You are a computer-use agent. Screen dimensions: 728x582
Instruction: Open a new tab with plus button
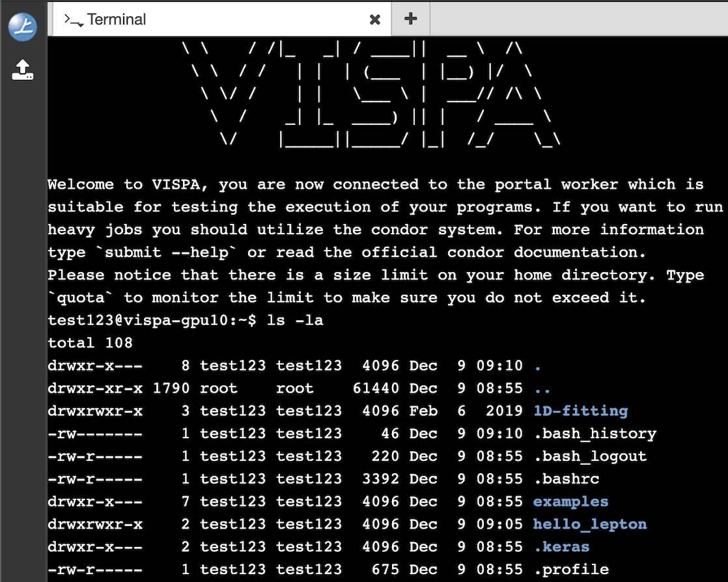[x=410, y=19]
